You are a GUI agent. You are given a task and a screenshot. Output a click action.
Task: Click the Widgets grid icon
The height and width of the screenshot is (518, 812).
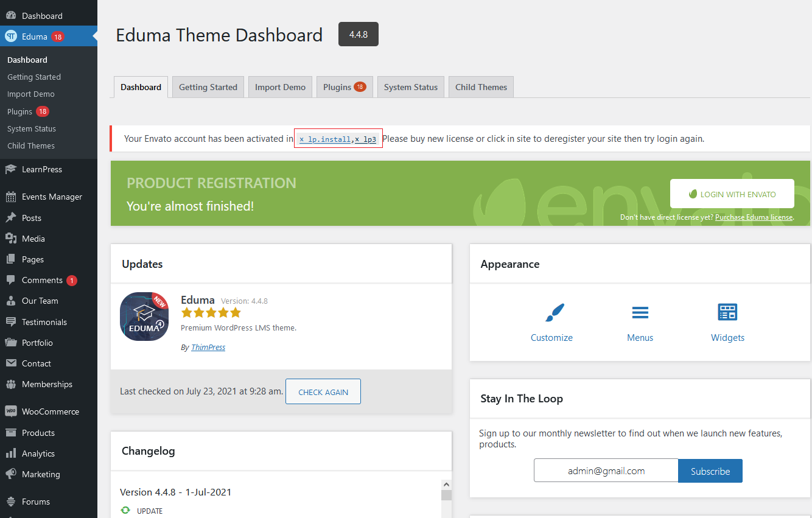pos(727,313)
